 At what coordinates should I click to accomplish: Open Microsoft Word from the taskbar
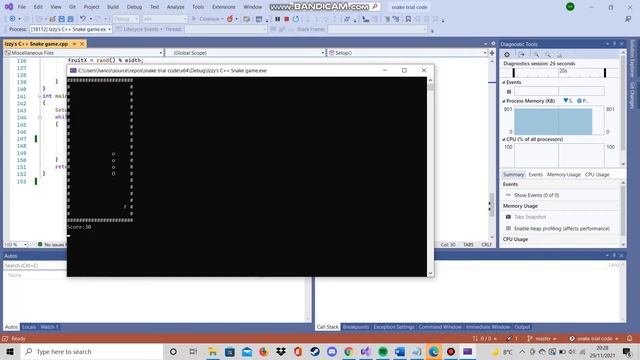400,351
